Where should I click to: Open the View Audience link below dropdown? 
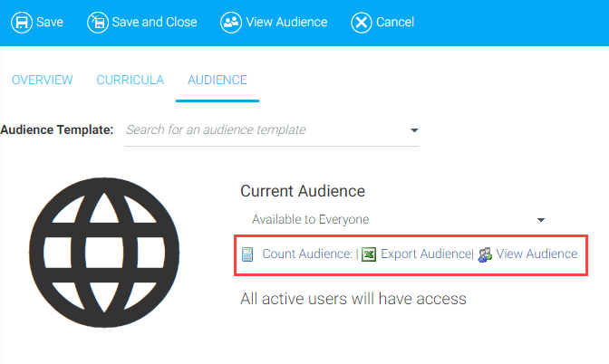536,254
